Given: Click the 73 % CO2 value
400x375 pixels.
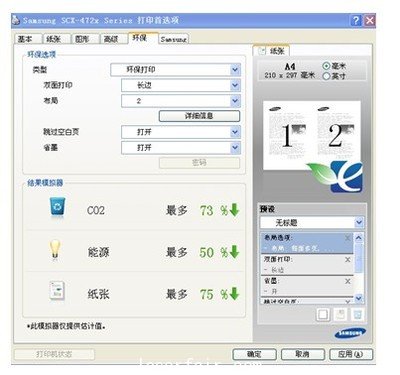Looking at the screenshot, I should 214,210.
